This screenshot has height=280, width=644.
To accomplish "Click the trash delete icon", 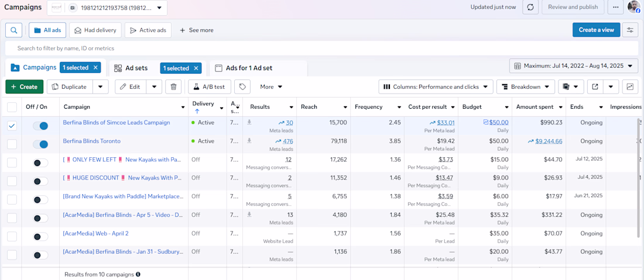I will pyautogui.click(x=173, y=87).
